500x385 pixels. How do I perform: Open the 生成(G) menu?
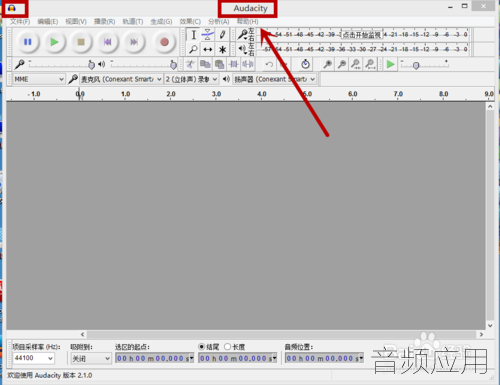coord(161,22)
